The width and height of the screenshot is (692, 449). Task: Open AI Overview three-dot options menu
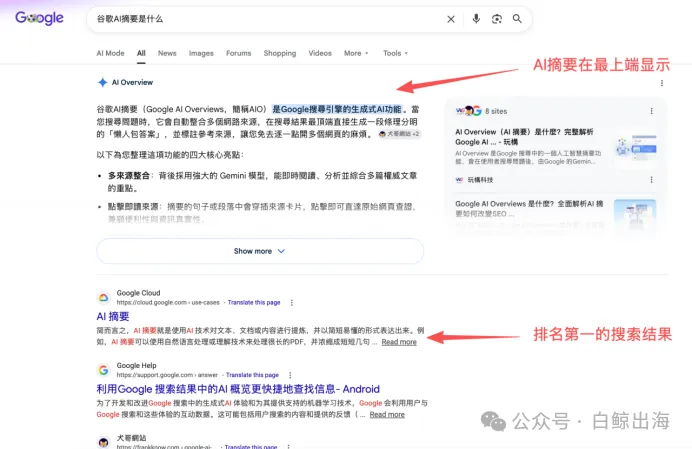pyautogui.click(x=662, y=83)
